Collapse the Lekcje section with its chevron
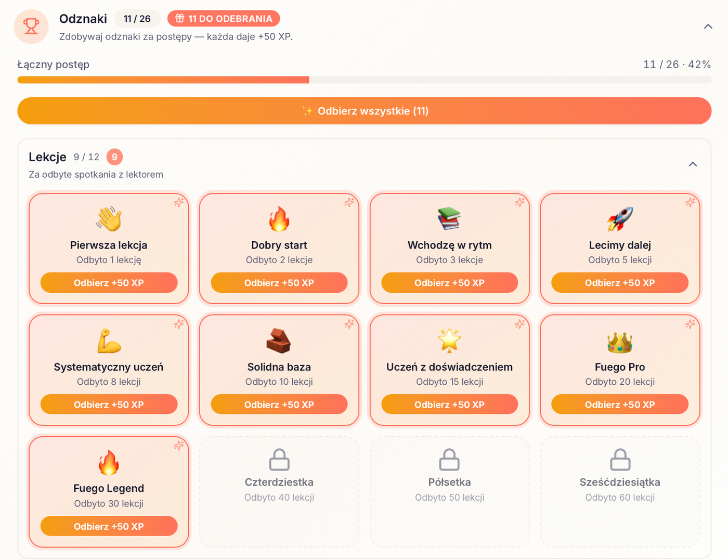This screenshot has height=560, width=728. 693,164
